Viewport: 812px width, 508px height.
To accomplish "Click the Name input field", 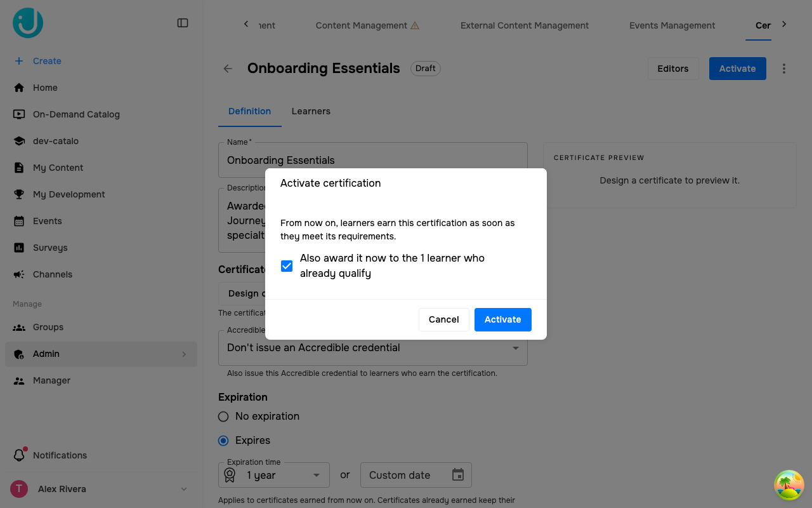I will click(373, 160).
